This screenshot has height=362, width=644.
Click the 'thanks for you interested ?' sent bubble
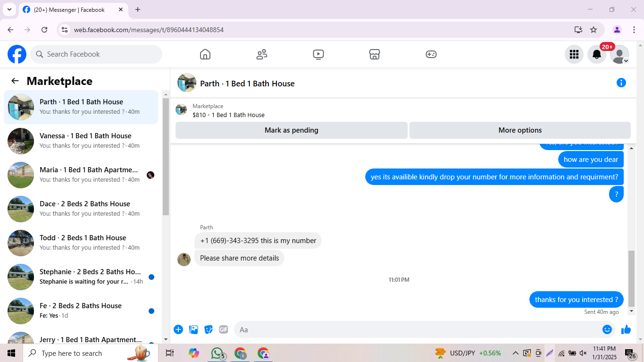pyautogui.click(x=577, y=300)
